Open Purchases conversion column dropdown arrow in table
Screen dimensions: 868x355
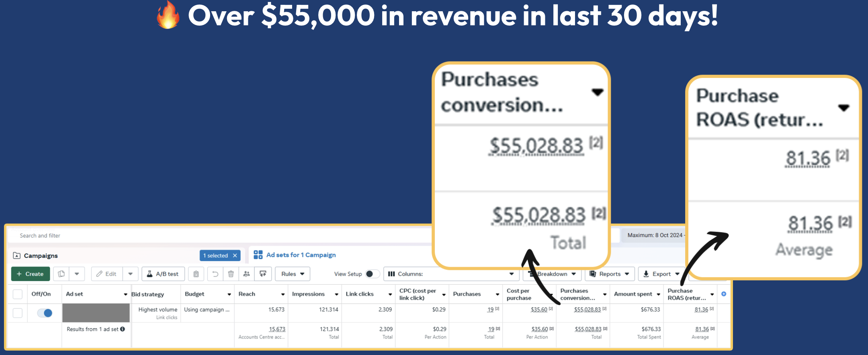pyautogui.click(x=605, y=294)
